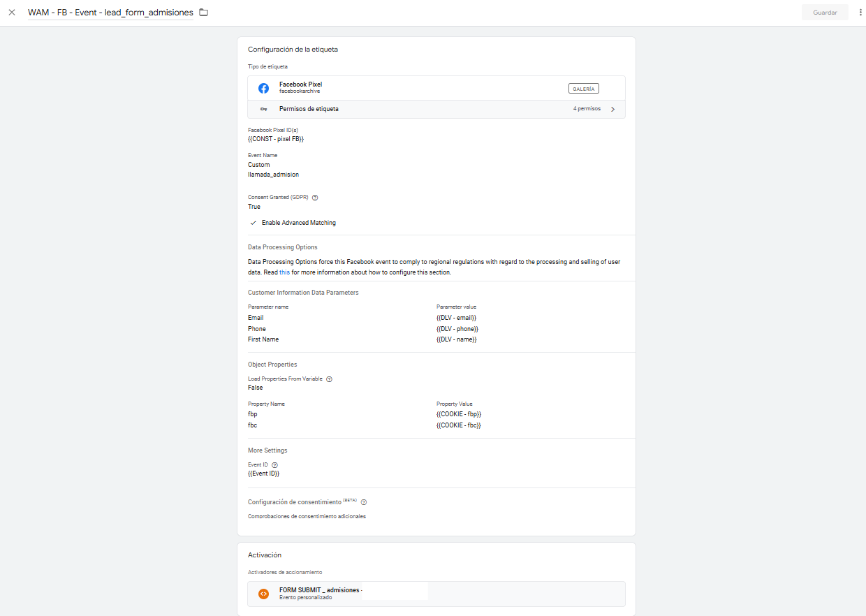Open help icon next to Consent Granted

[315, 198]
